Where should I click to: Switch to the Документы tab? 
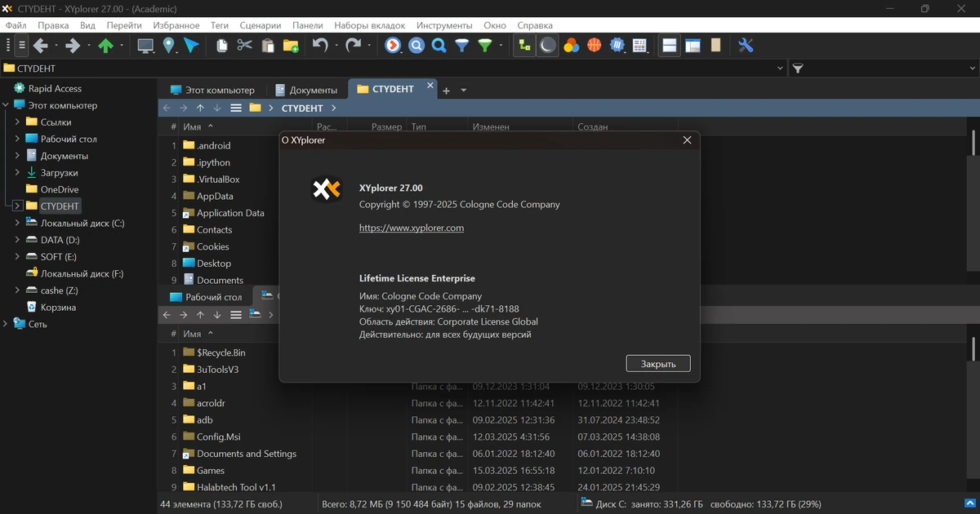pos(306,90)
